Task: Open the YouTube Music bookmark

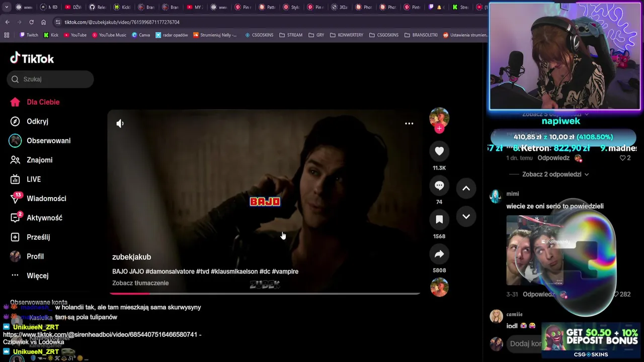Action: [109, 35]
